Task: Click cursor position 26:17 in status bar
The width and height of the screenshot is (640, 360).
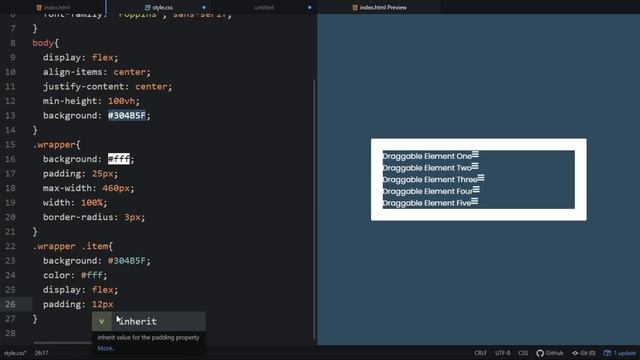Action: [x=41, y=353]
